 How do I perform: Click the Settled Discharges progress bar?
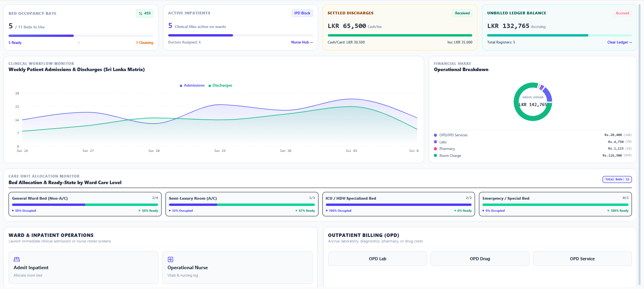[400, 35]
